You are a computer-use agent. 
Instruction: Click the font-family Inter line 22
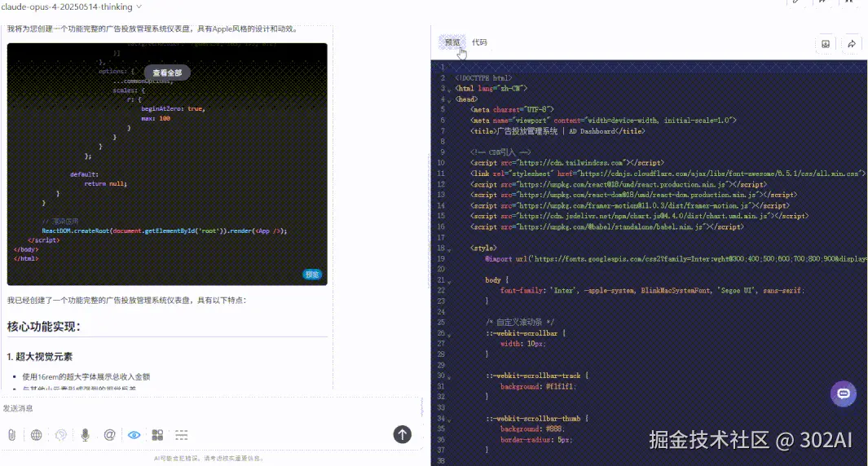[652, 290]
